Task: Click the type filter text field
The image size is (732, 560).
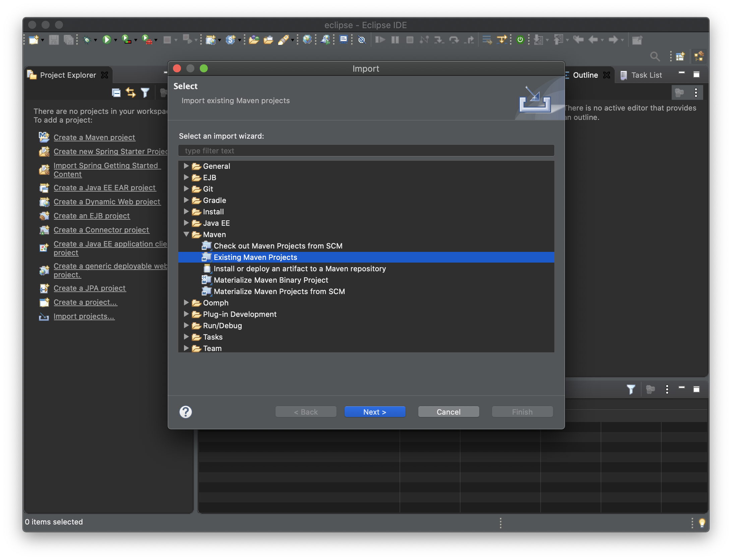Action: pyautogui.click(x=366, y=151)
